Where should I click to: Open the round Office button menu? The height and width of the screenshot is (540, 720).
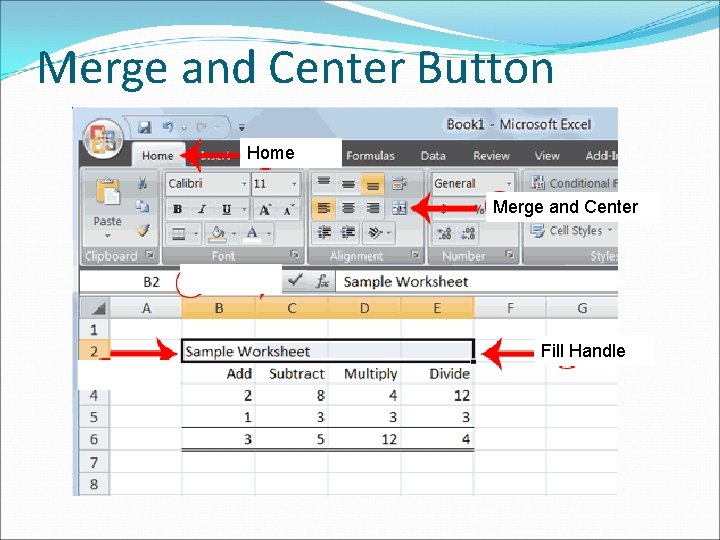tap(103, 139)
